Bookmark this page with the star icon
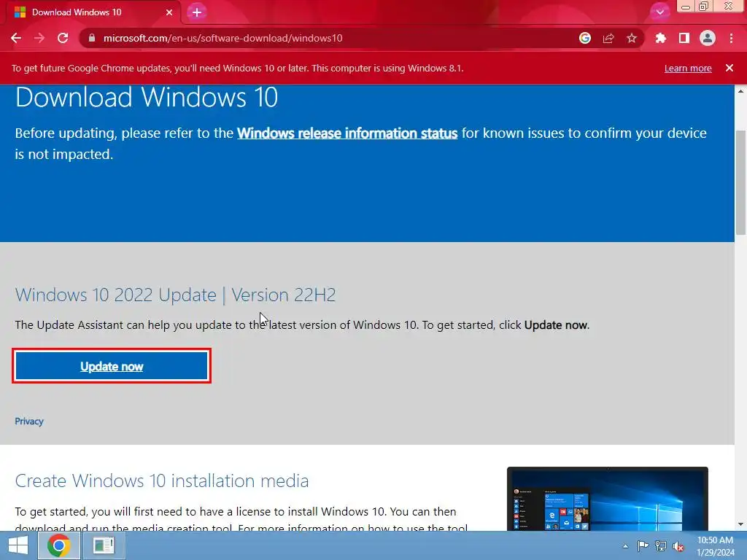The width and height of the screenshot is (747, 560). (632, 38)
